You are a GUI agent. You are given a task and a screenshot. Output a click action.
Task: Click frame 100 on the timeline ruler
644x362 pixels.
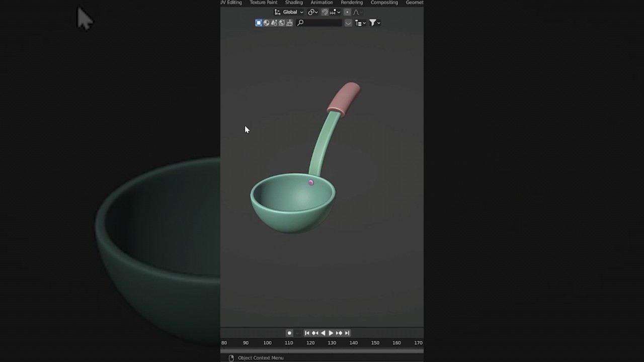pos(267,343)
